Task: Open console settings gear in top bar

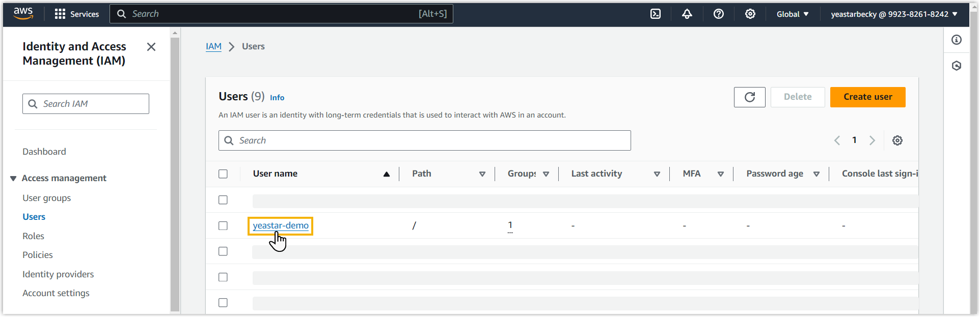Action: tap(750, 14)
